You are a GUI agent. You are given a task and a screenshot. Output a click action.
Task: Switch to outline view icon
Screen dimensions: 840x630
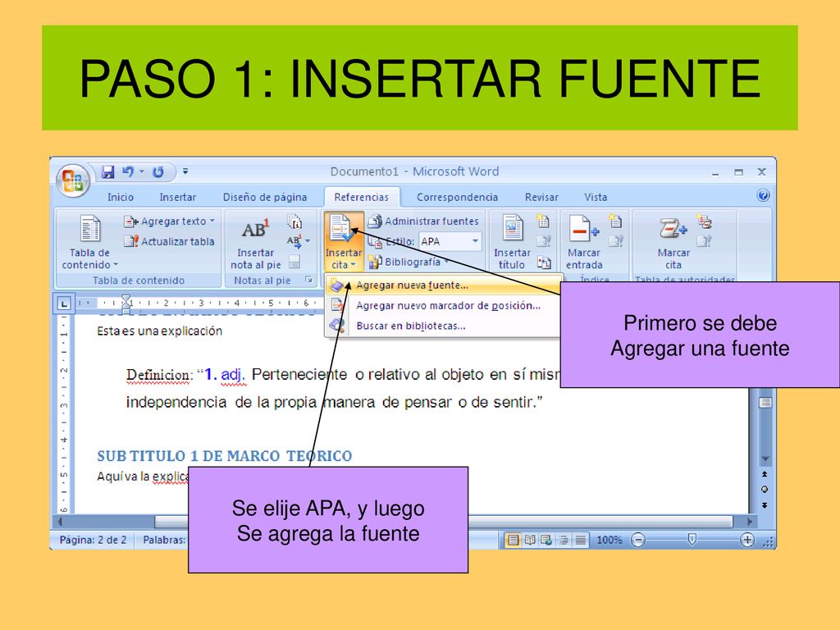(564, 540)
